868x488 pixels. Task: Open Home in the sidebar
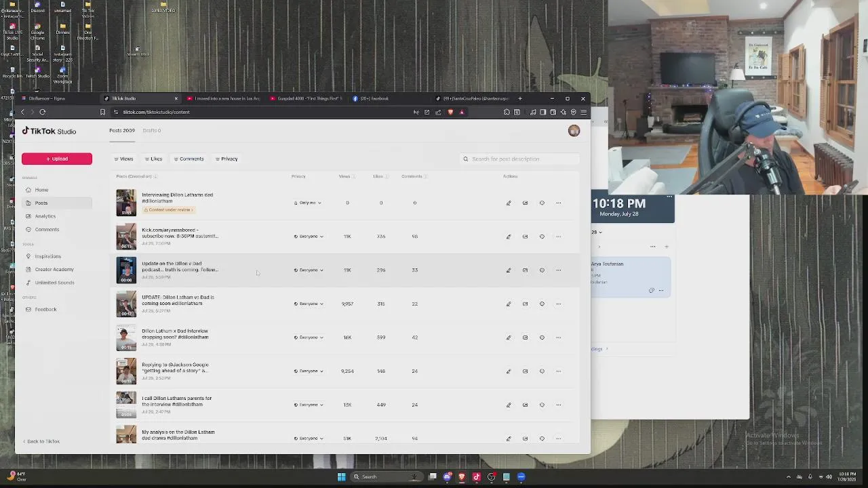[57, 190]
